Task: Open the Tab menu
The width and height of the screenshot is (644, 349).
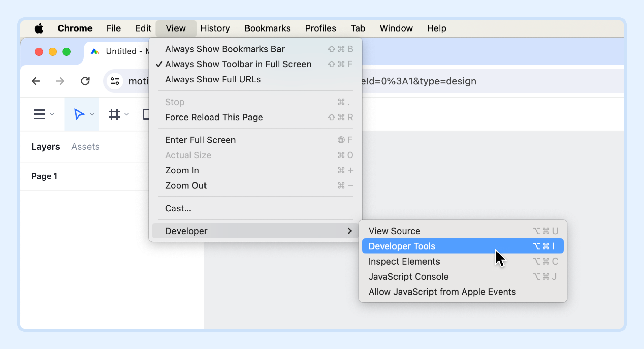Action: click(x=358, y=28)
